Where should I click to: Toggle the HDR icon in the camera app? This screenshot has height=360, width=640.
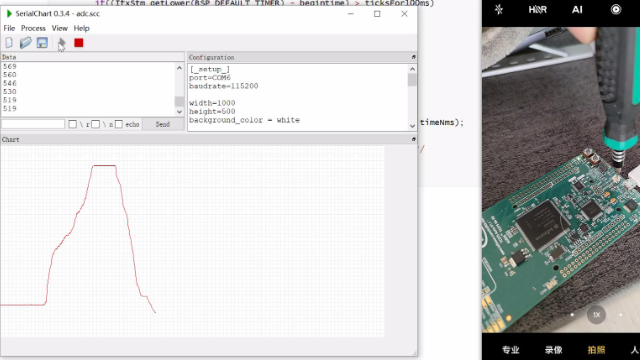tap(538, 9)
